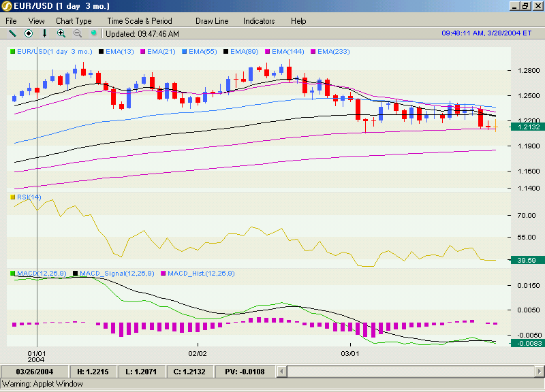Select the draw line tool icon
Screen dimensions: 545x392
12,33
